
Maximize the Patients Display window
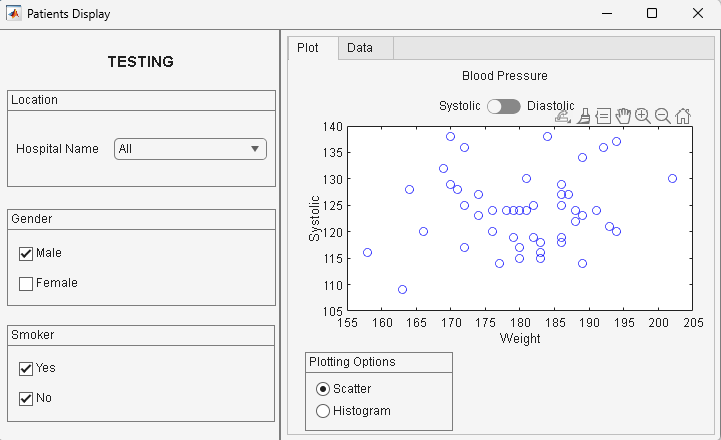point(652,14)
